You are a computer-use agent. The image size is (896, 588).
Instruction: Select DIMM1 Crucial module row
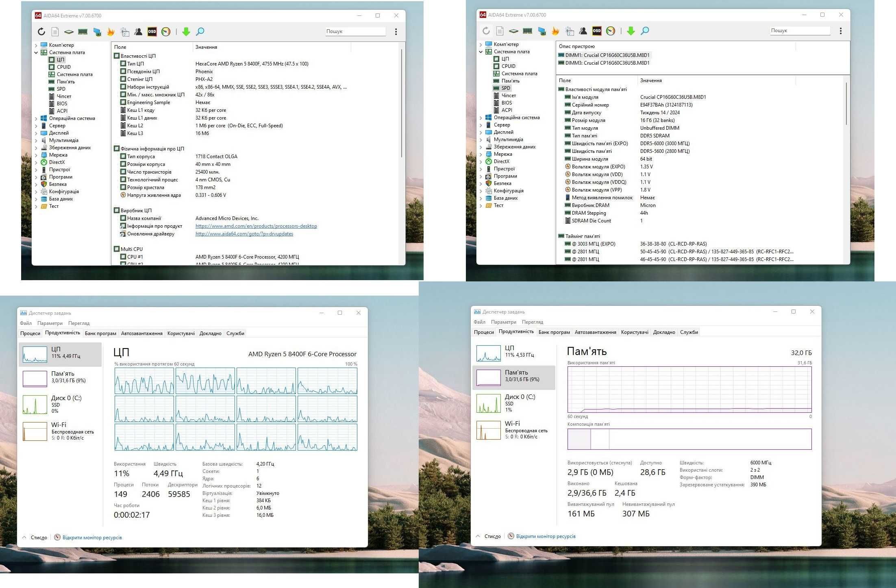click(605, 55)
